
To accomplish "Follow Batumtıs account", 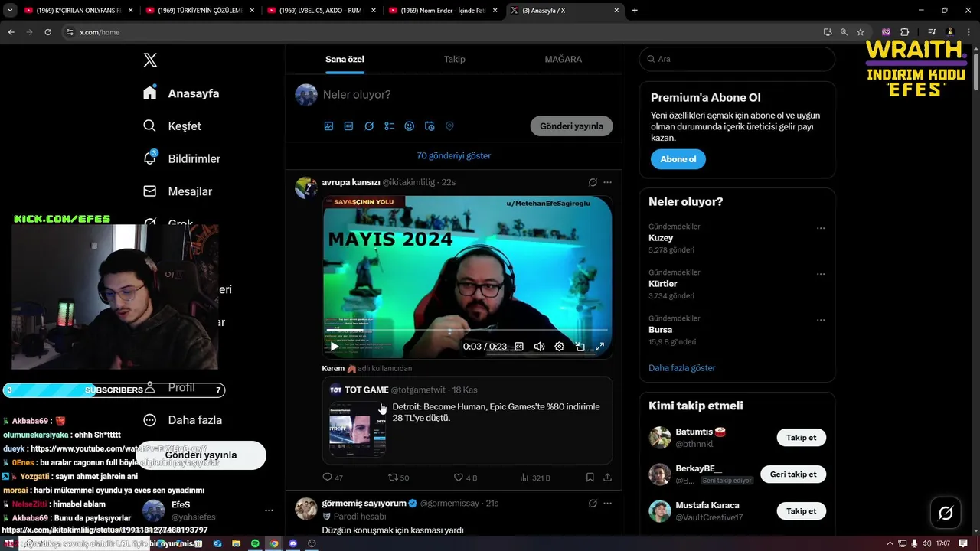I will (801, 438).
